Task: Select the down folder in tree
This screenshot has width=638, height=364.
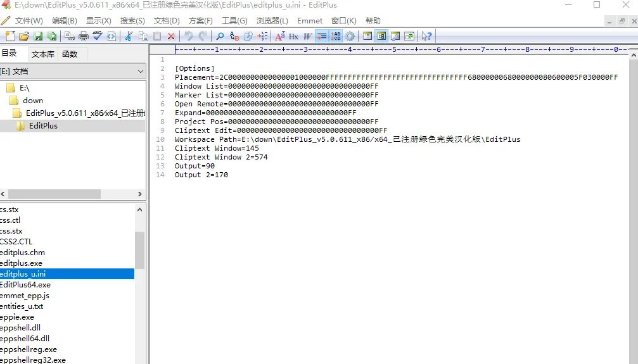Action: click(x=33, y=100)
